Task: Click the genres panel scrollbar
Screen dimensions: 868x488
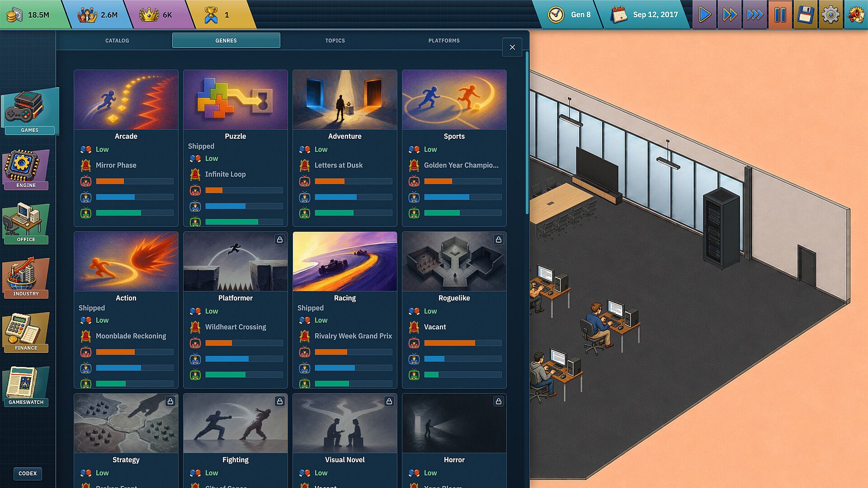Action: click(527, 133)
